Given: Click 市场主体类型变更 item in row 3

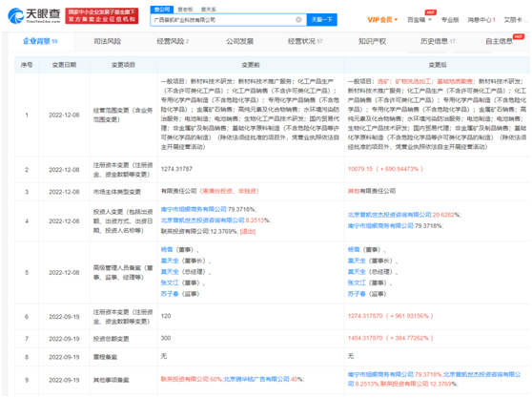Looking at the screenshot, I should [x=117, y=192].
